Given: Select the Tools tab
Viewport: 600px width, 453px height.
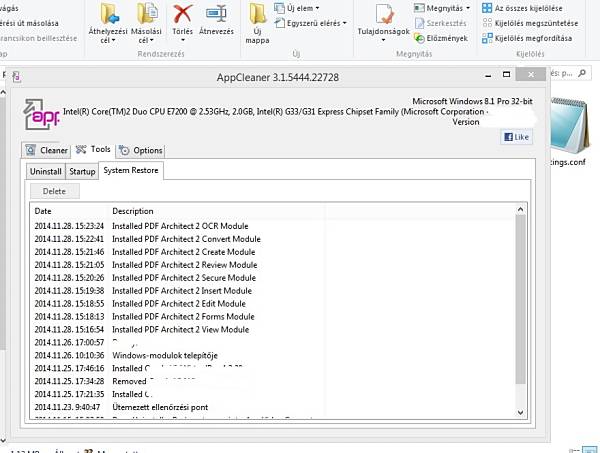Looking at the screenshot, I should (93, 149).
